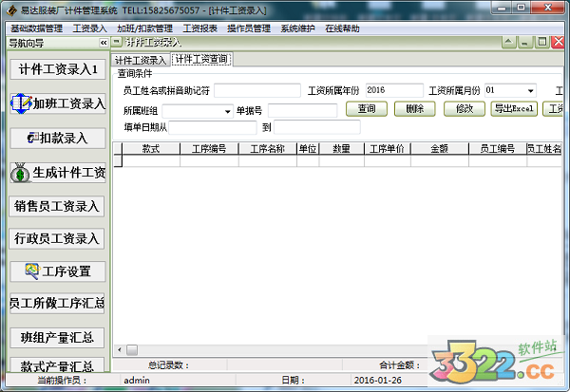The width and height of the screenshot is (570, 392).
Task: Open 班组产量汇总 report
Action: pyautogui.click(x=57, y=338)
